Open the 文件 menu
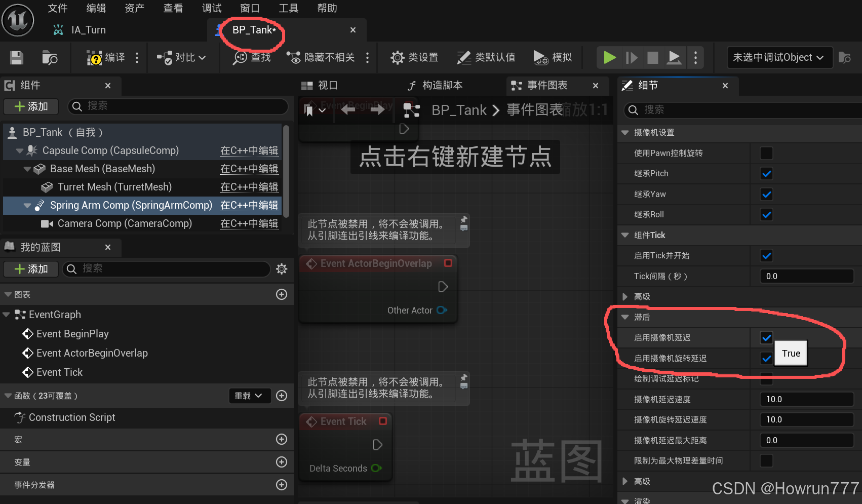Image resolution: width=862 pixels, height=504 pixels. (x=58, y=8)
